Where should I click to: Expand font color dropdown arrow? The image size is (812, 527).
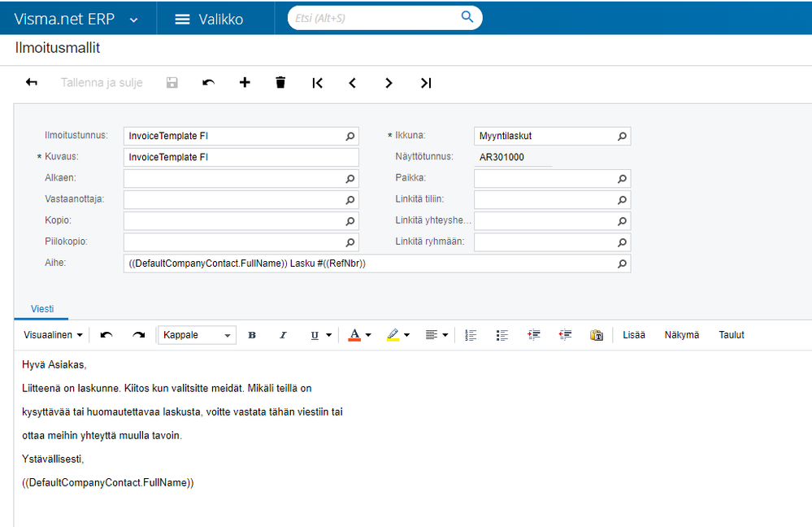(368, 335)
